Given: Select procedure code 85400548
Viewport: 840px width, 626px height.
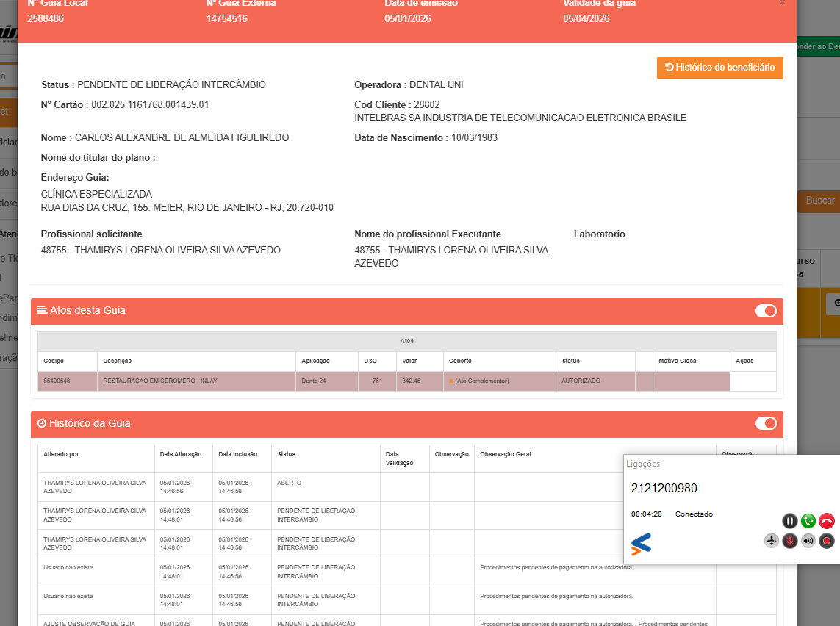Looking at the screenshot, I should 57,381.
